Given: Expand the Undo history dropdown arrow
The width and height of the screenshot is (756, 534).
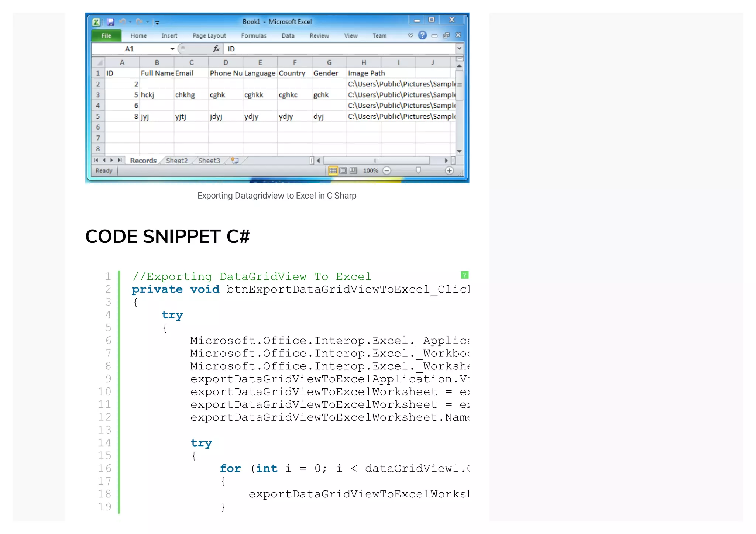Looking at the screenshot, I should (130, 22).
